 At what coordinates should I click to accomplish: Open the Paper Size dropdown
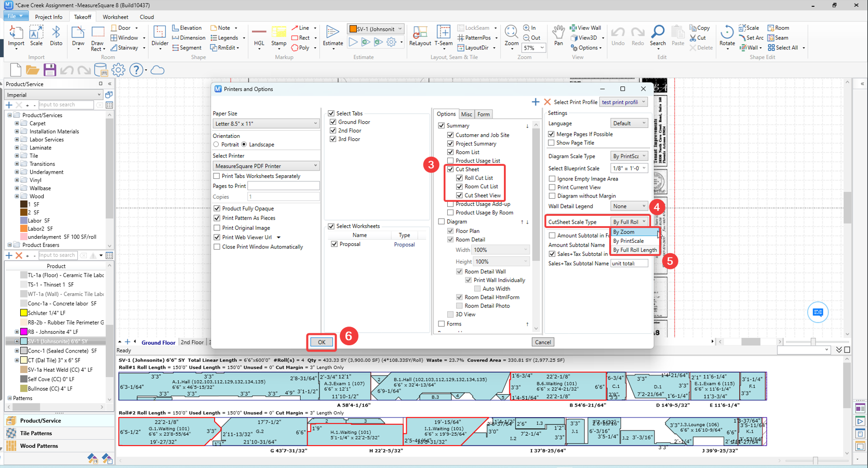coord(265,124)
